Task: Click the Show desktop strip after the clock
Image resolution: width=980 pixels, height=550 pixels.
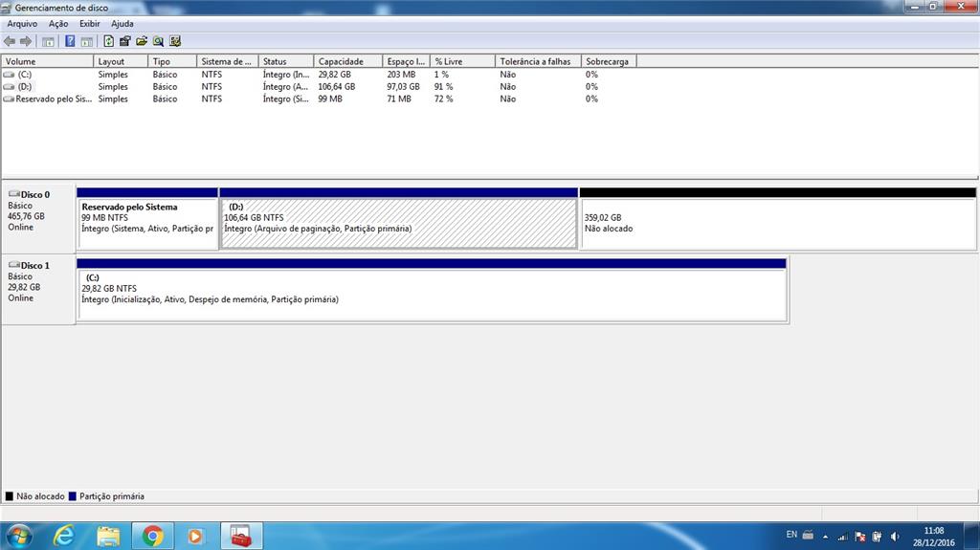Action: [972, 537]
